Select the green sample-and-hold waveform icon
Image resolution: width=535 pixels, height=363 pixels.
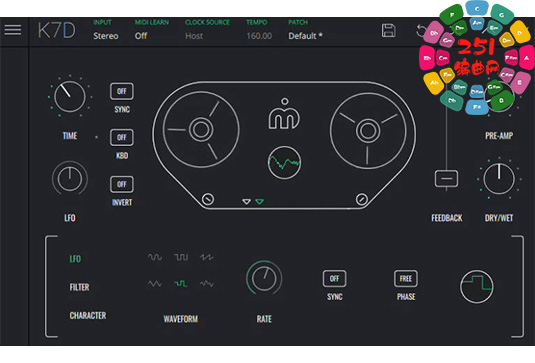click(x=181, y=284)
